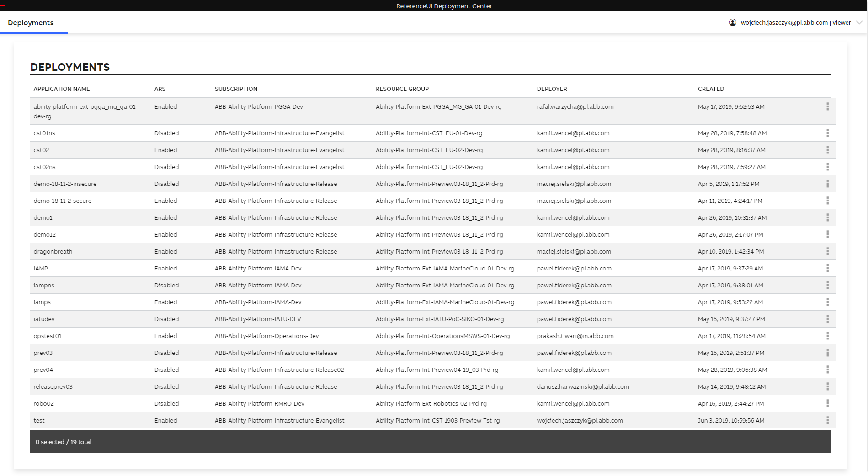Image resolution: width=868 pixels, height=476 pixels.
Task: Click Ability-Platform-Ext-Robotics-02-Prd-rg resource group
Action: point(431,403)
